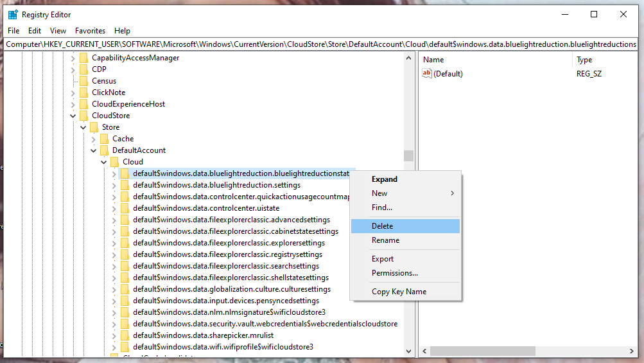Expand the ClickNote key
This screenshot has height=363, width=644.
point(73,93)
